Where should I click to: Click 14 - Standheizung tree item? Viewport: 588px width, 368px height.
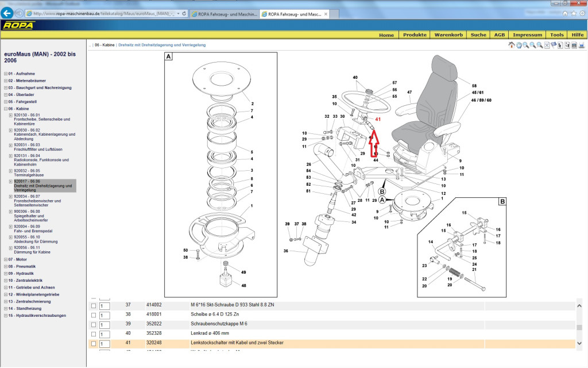coord(25,309)
